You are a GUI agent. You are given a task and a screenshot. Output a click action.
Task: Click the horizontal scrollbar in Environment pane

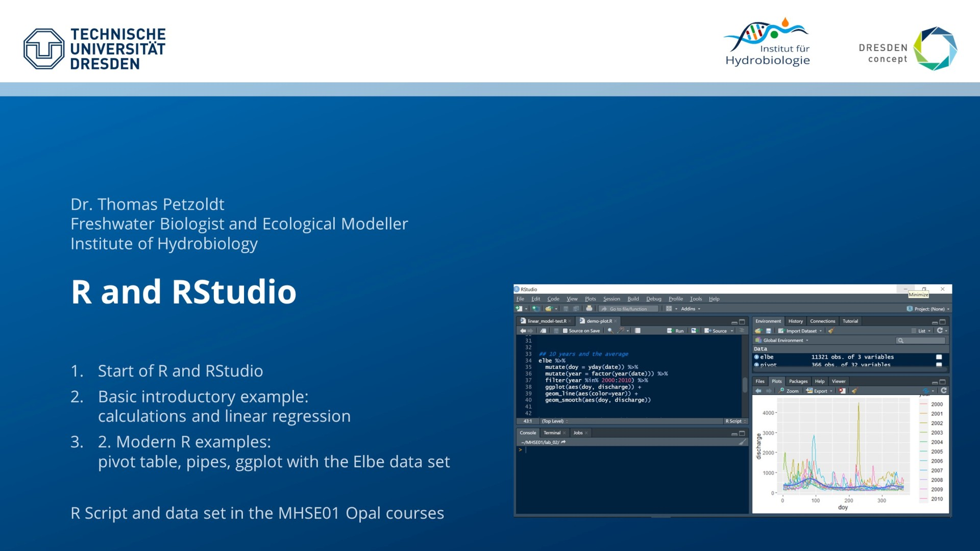click(850, 369)
